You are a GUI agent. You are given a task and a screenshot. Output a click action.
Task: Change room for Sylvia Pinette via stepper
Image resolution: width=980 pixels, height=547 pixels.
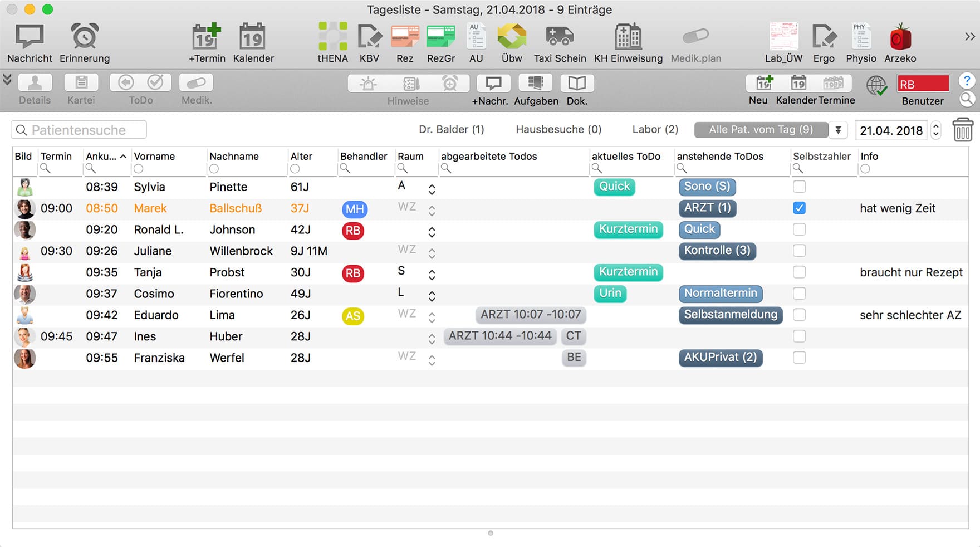coord(432,189)
